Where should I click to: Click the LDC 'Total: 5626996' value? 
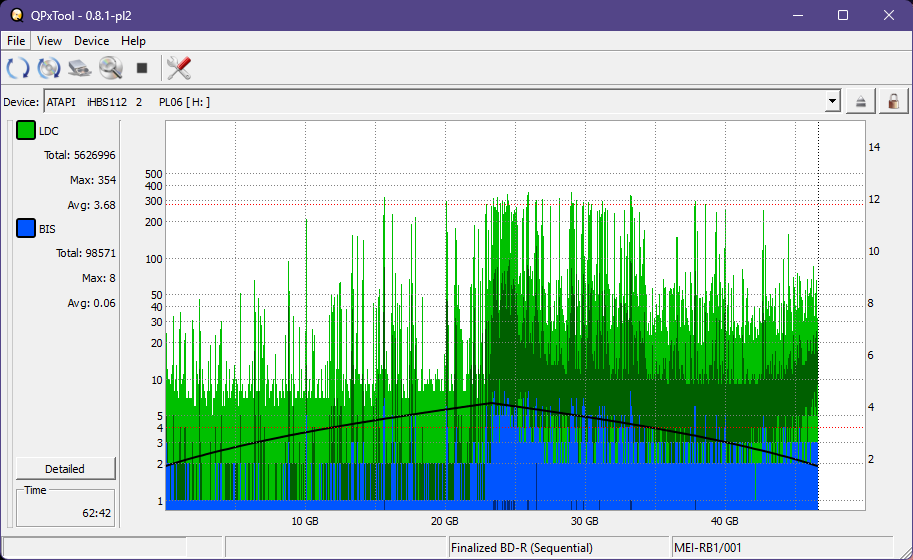click(x=80, y=155)
